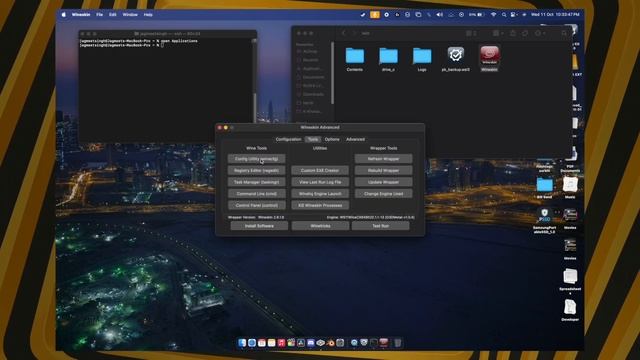This screenshot has height=360, width=640.
Task: Click Refresh Wrapper button
Action: point(383,159)
